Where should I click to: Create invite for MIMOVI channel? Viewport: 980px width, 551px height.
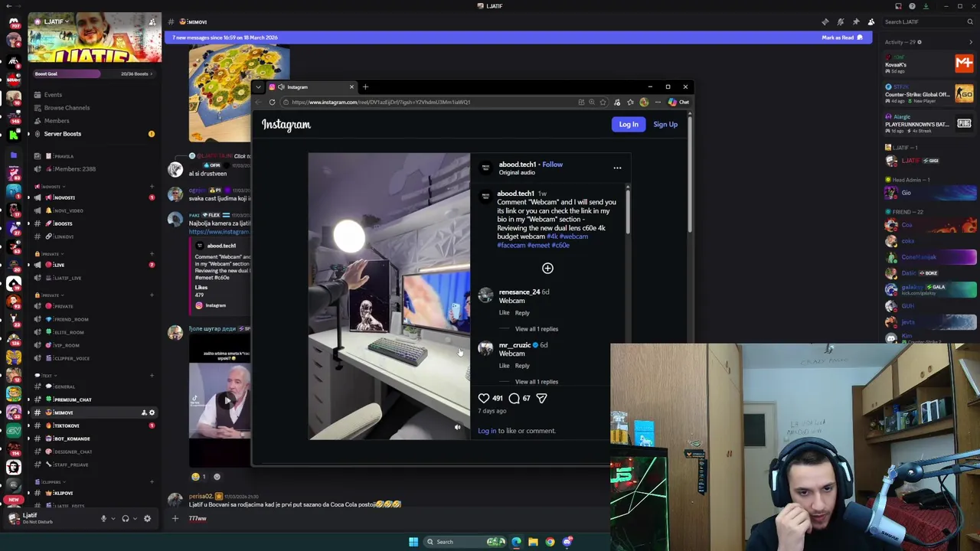143,412
